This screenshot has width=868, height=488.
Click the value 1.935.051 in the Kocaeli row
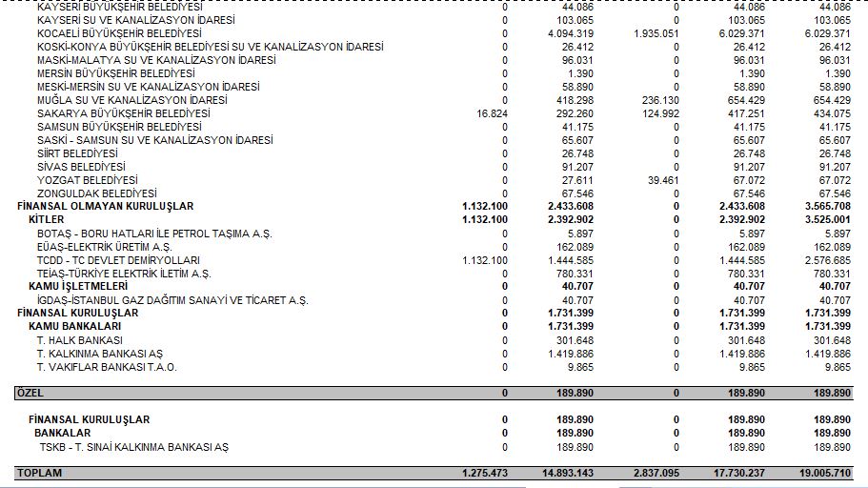tap(656, 33)
